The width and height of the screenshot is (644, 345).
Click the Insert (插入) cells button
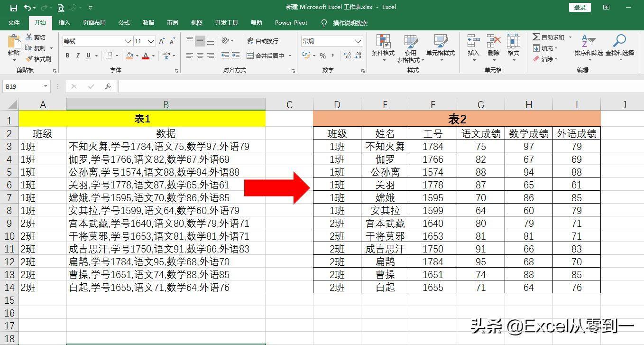[x=473, y=48]
